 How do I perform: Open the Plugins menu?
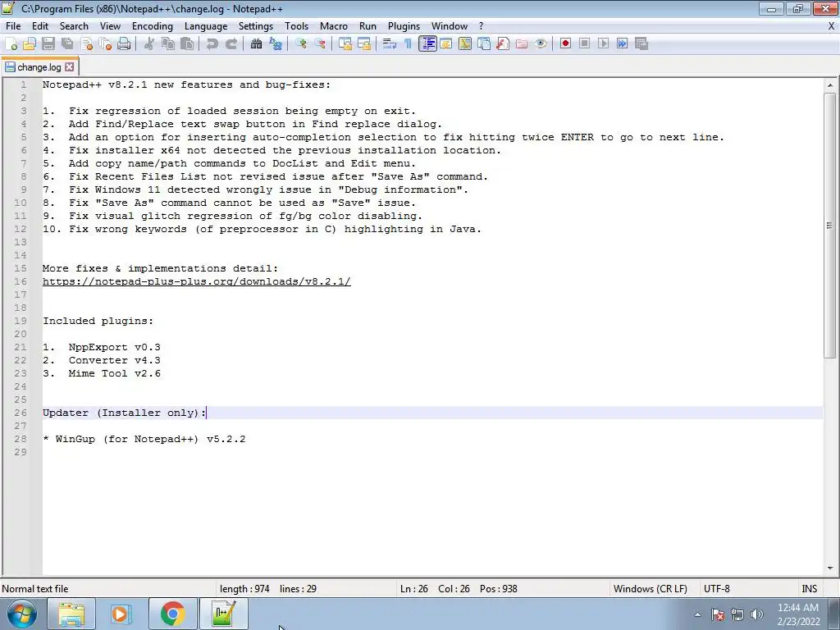pos(404,26)
